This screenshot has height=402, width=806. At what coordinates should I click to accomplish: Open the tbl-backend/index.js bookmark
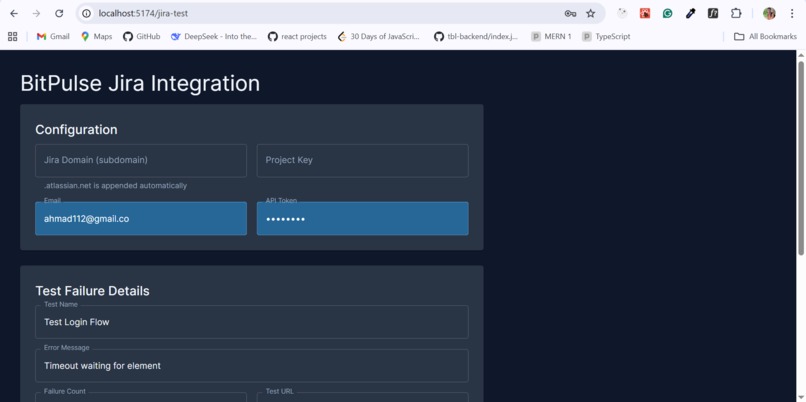click(x=476, y=36)
